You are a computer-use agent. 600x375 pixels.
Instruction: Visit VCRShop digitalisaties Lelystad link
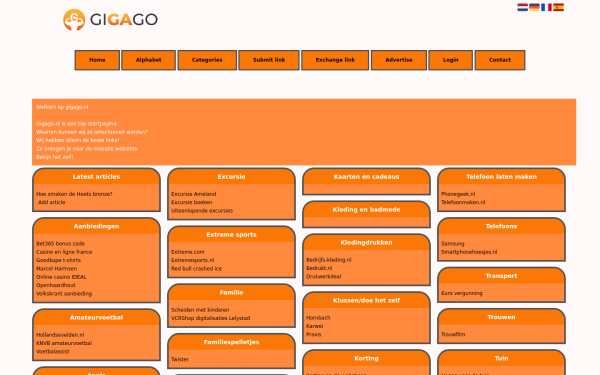pyautogui.click(x=210, y=318)
